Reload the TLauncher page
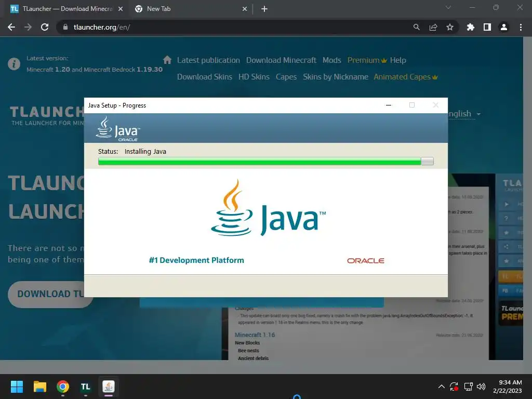532x399 pixels. click(x=45, y=27)
